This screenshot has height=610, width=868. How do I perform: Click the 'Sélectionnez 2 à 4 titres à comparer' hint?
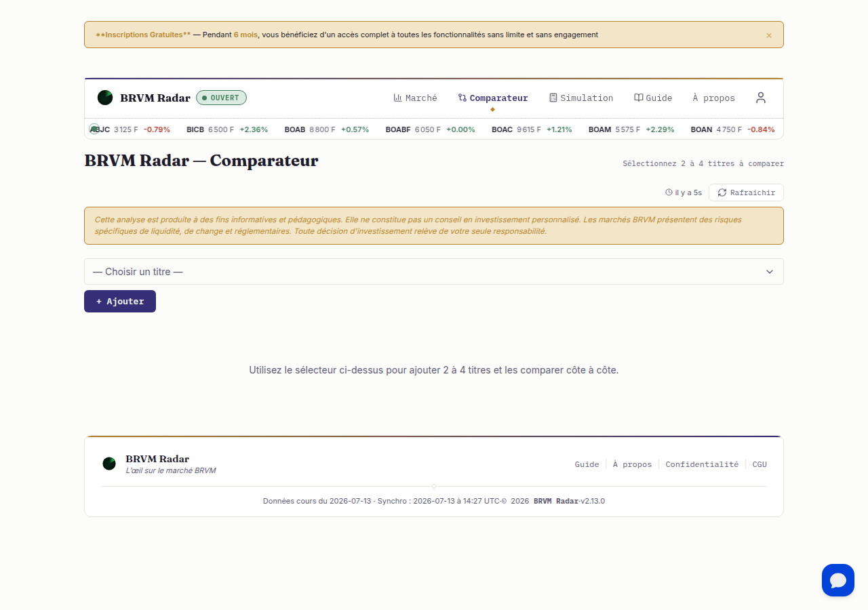pos(703,163)
